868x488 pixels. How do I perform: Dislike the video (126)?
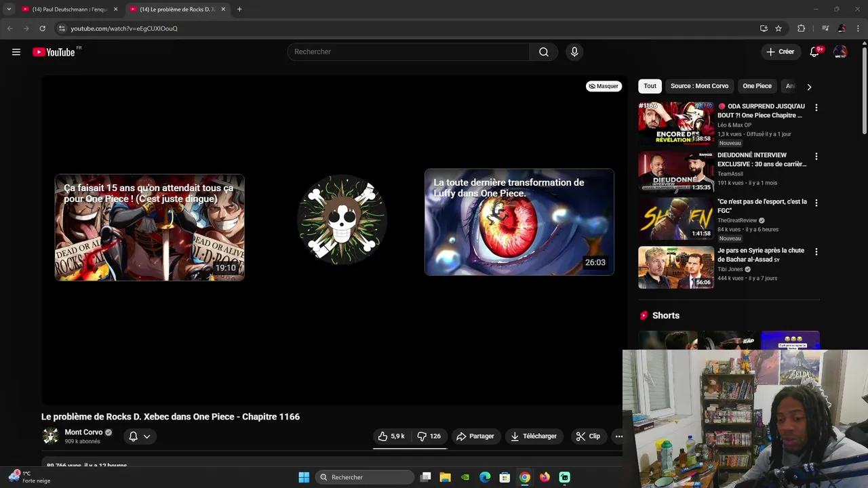tap(429, 436)
